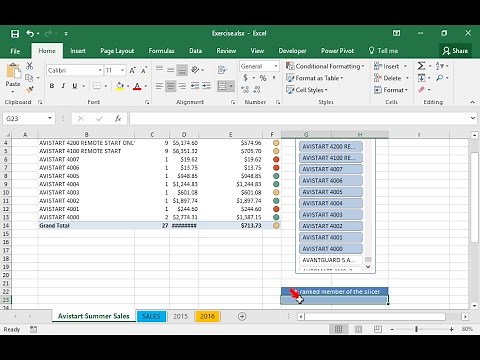Open the font size dropdown
This screenshot has height=360, width=480.
(122, 70)
